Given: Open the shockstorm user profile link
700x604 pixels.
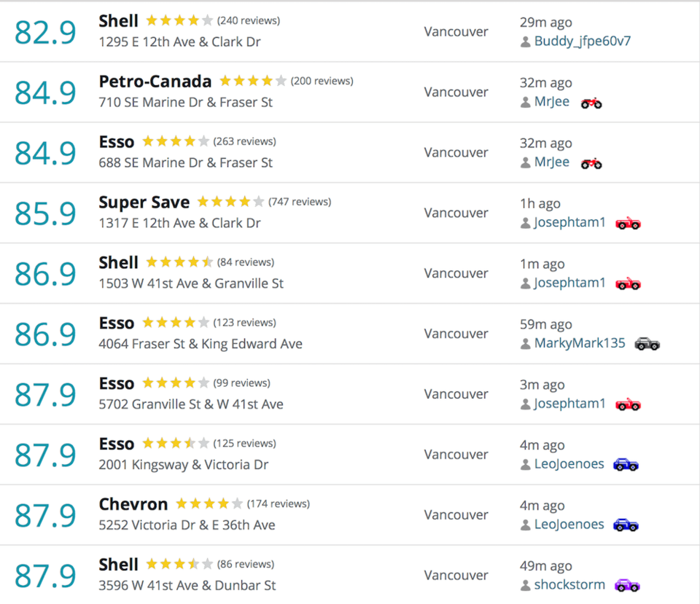Looking at the screenshot, I should pos(569,585).
